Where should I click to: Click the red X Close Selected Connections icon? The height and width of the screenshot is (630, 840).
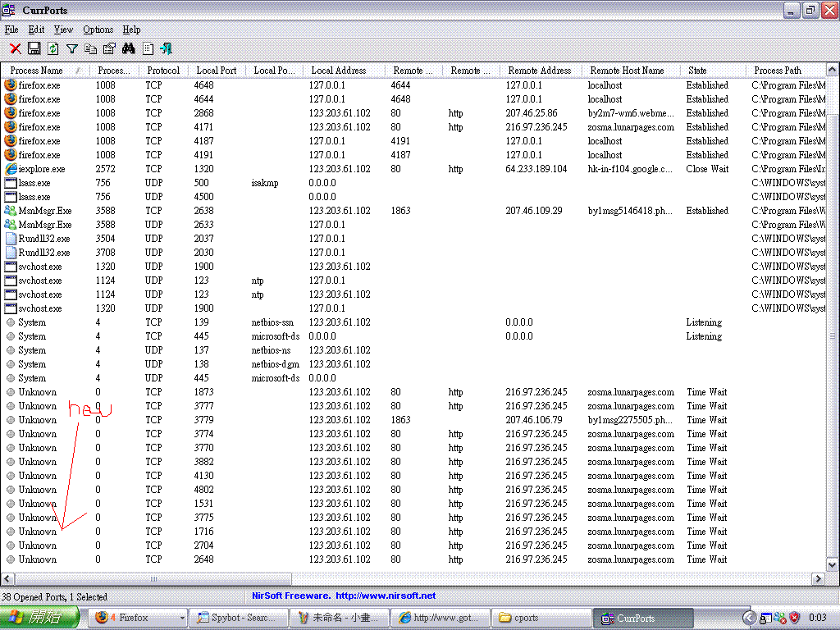[x=16, y=49]
